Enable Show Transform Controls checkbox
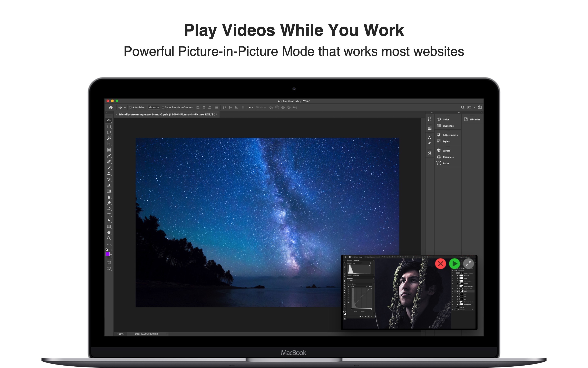Image resolution: width=588 pixels, height=368 pixels. (x=163, y=107)
